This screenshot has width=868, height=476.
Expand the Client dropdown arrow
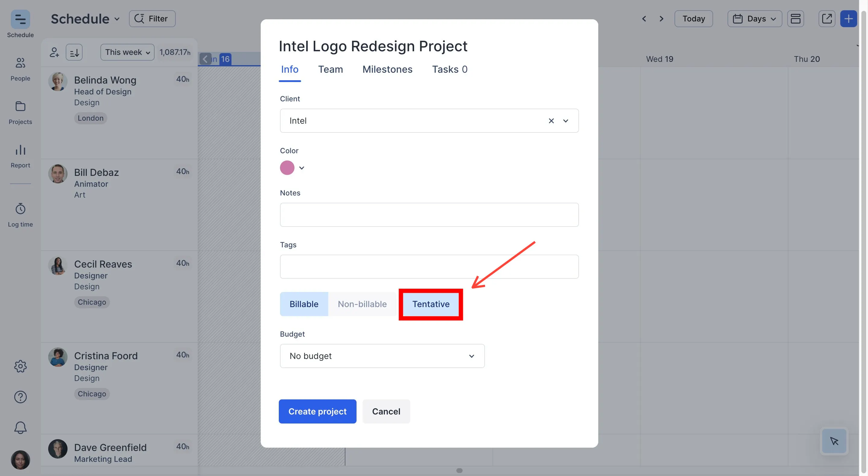[x=566, y=121]
